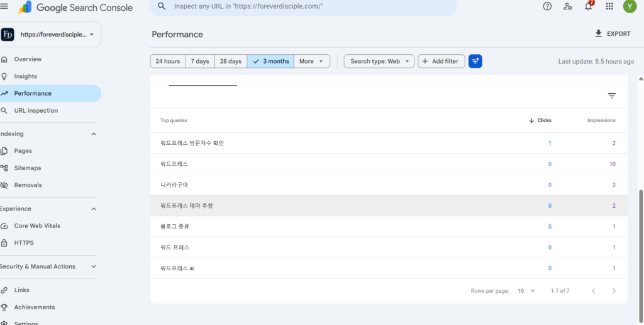Viewport: 644px width, 325px height.
Task: Open the Google apps grid
Action: [x=609, y=6]
